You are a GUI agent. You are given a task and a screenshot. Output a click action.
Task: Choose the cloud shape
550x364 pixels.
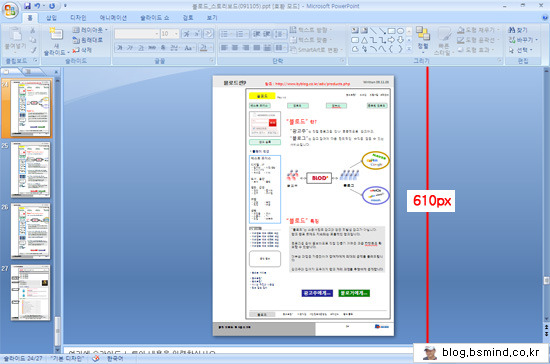(355, 49)
